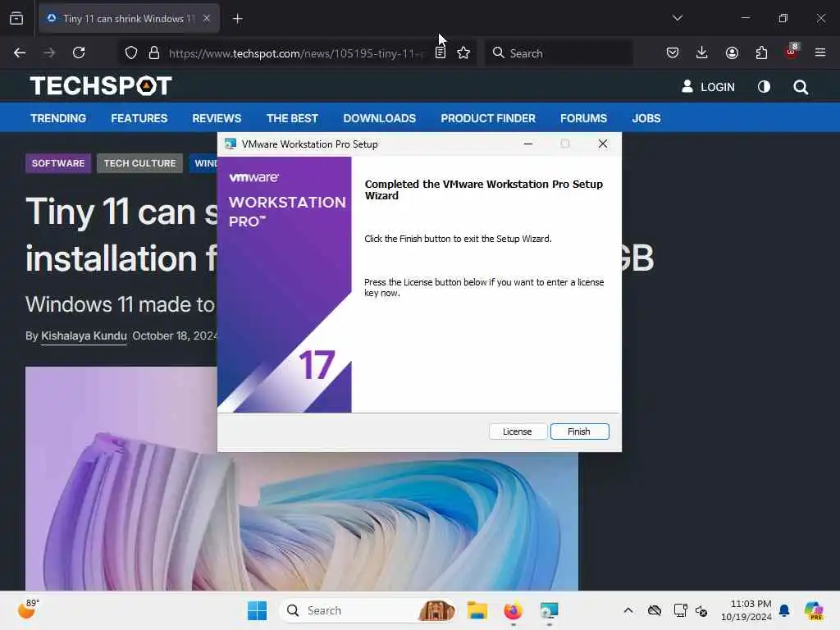Open File Explorer from taskbar

(477, 610)
